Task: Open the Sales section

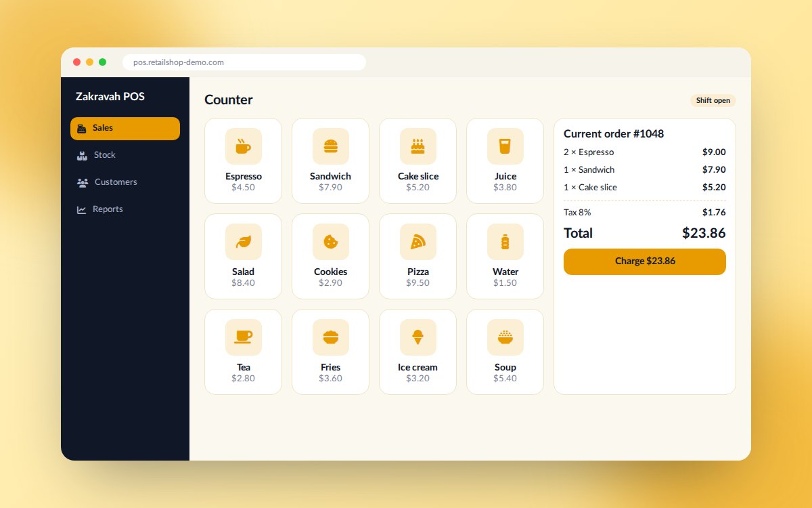Action: [x=125, y=129]
